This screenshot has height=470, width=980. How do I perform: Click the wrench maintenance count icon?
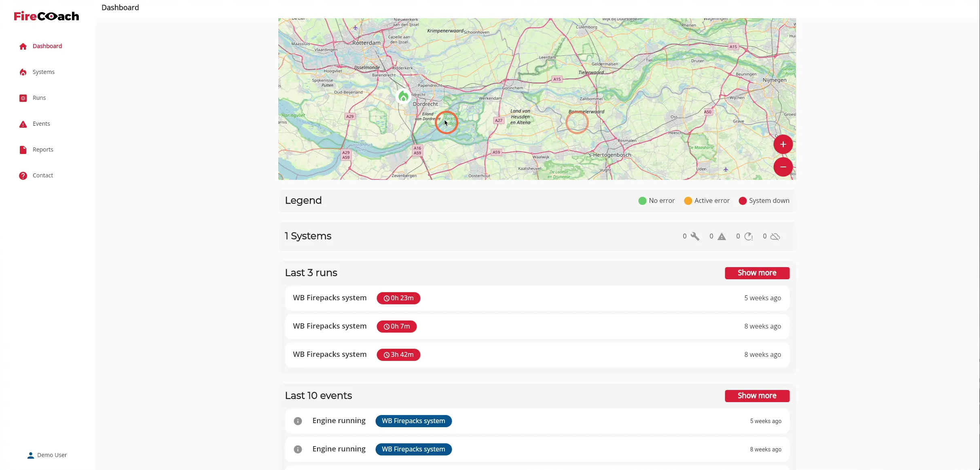tap(695, 236)
